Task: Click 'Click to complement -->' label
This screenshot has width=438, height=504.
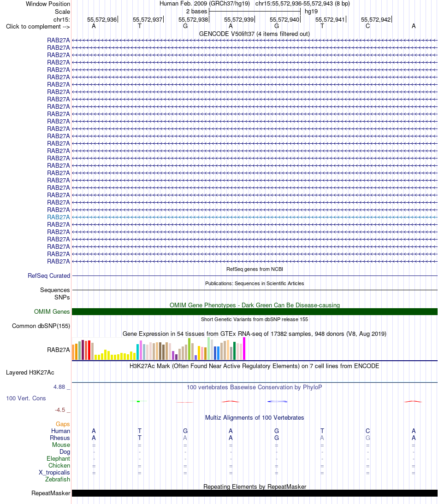Action: pyautogui.click(x=38, y=26)
